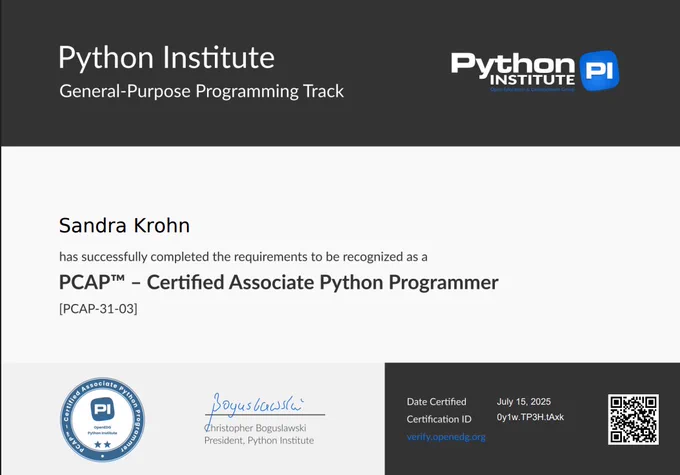Image resolution: width=680 pixels, height=475 pixels.
Task: Click the ID value '0y1w.TP3H.tAxk'
Action: (x=530, y=417)
